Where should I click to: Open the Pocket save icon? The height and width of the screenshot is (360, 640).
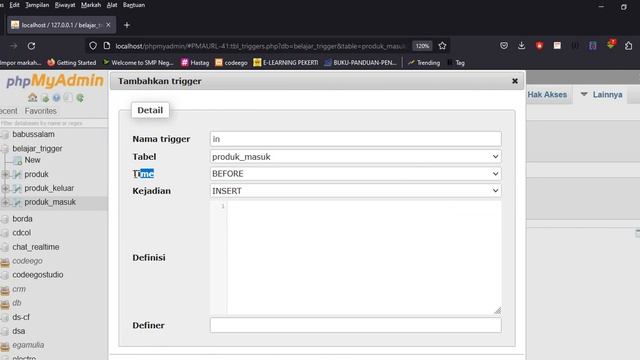(504, 46)
